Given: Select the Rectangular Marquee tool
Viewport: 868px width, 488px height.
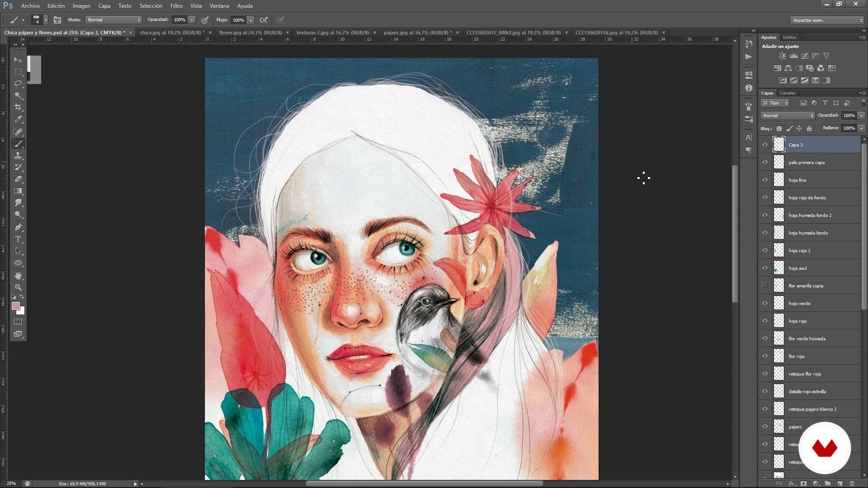Looking at the screenshot, I should tap(18, 72).
